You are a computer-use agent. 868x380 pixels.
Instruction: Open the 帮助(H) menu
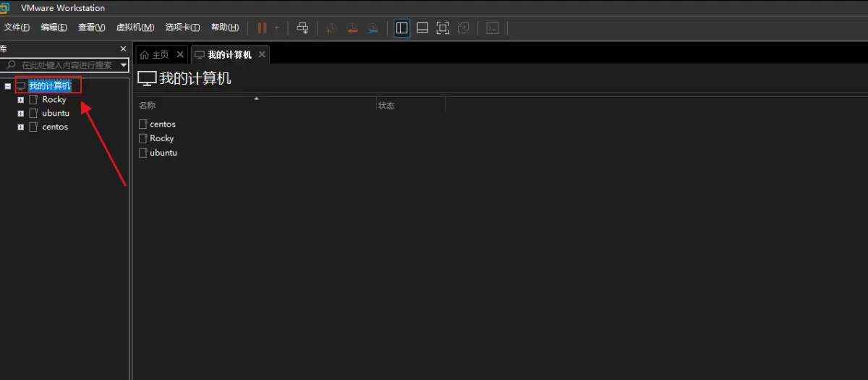[225, 28]
